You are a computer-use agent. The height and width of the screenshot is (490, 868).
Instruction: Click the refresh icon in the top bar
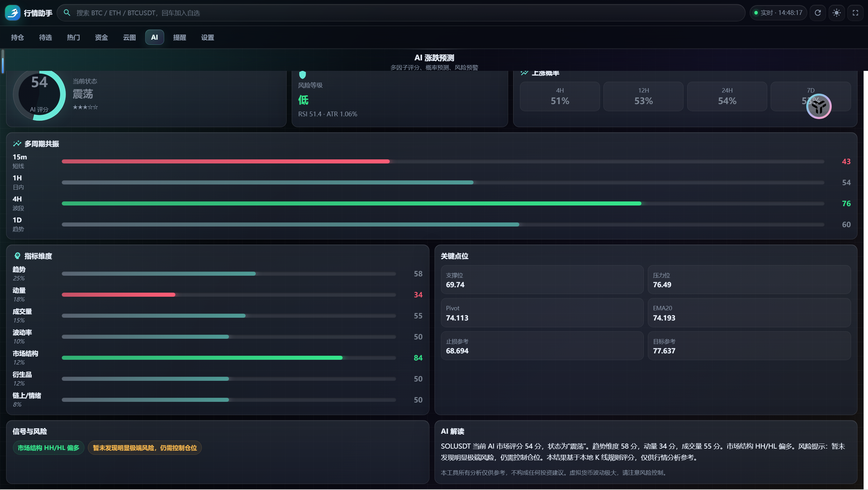click(818, 13)
